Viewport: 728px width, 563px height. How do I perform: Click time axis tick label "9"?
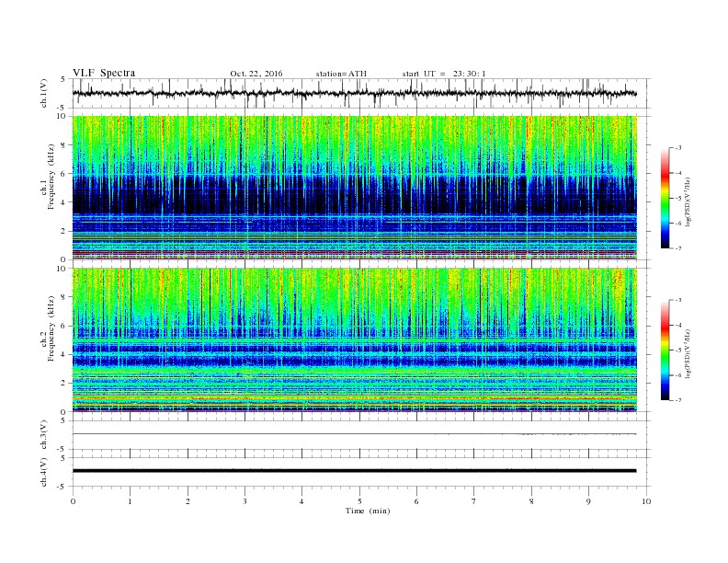(x=588, y=501)
